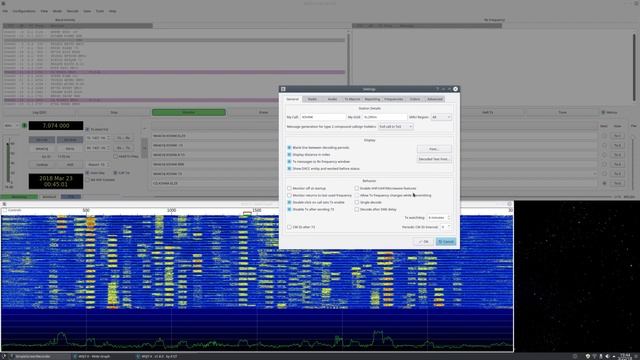Click the green CAT status indicator beside band selector
640x360 pixels.
click(24, 126)
